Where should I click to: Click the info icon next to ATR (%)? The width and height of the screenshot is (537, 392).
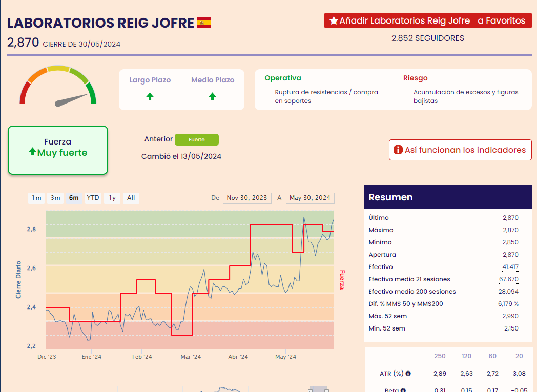pos(408,373)
